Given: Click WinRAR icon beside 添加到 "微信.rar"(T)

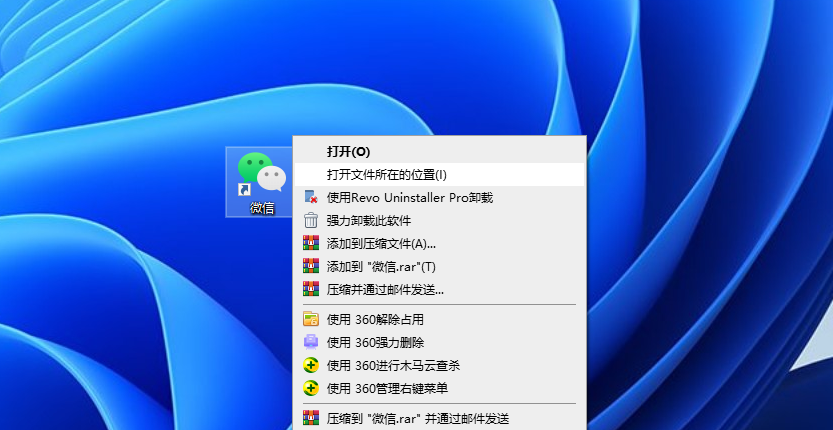Looking at the screenshot, I should click(311, 266).
